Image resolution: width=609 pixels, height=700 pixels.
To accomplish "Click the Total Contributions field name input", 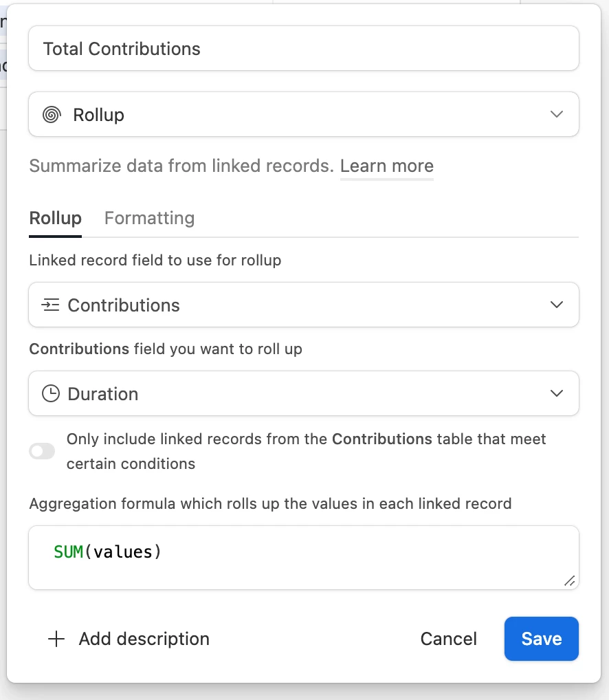I will 303,49.
